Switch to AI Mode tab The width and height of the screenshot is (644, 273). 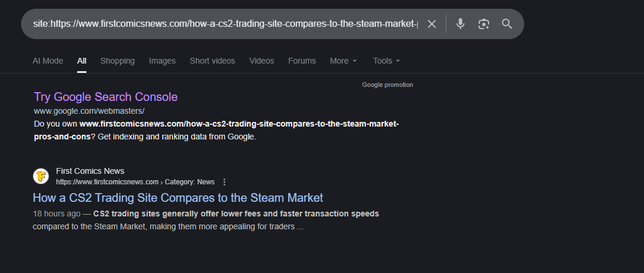point(48,61)
